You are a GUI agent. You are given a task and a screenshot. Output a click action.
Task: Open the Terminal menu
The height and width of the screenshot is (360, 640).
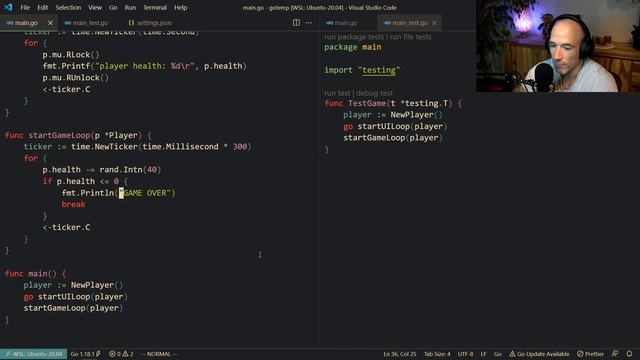155,7
